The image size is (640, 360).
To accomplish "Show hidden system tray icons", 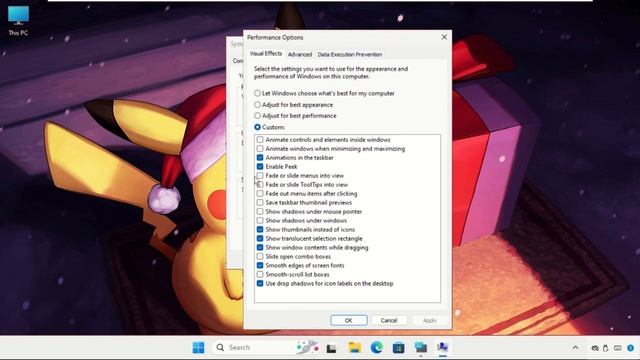I will pyautogui.click(x=576, y=348).
